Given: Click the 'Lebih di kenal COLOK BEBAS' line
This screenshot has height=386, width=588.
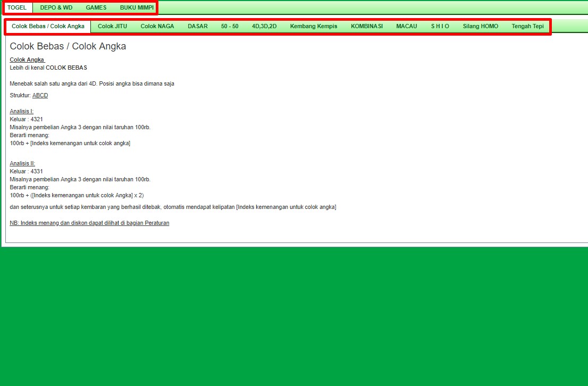Looking at the screenshot, I should 48,68.
